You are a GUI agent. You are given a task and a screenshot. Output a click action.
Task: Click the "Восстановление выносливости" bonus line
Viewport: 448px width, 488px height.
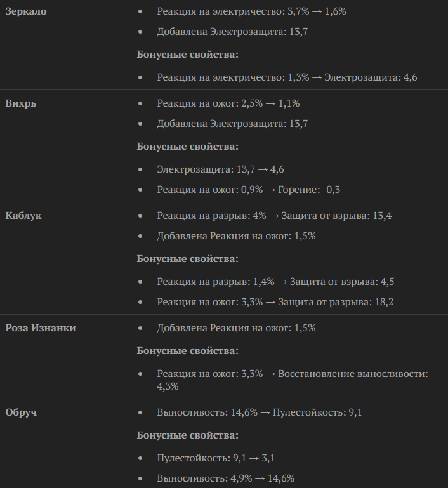[x=293, y=374]
